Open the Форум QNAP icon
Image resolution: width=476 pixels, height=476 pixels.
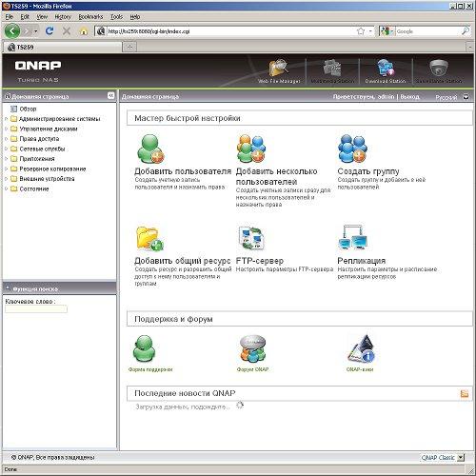click(x=252, y=348)
